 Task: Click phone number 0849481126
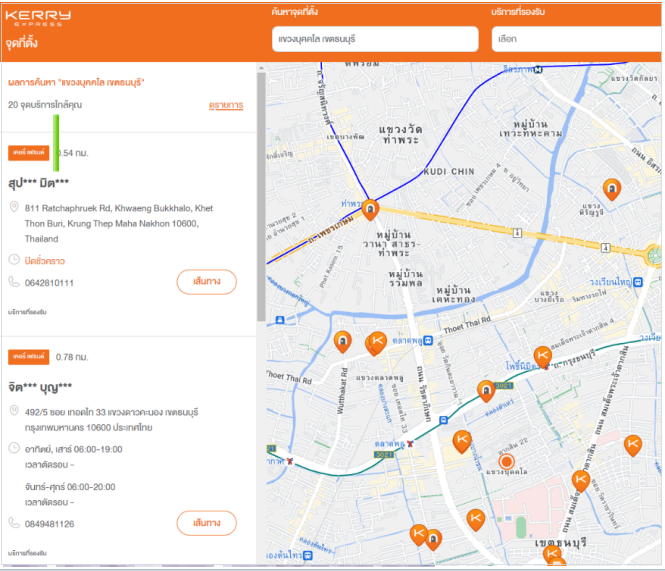tap(49, 524)
